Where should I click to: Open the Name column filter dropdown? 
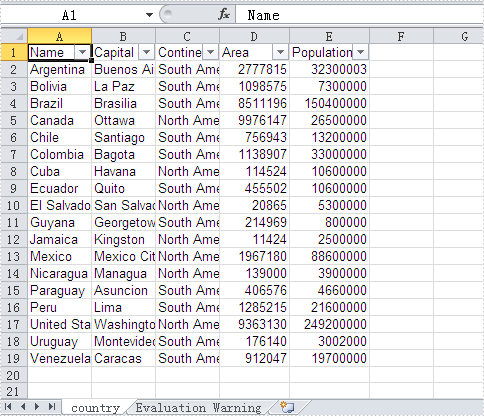pyautogui.click(x=82, y=52)
